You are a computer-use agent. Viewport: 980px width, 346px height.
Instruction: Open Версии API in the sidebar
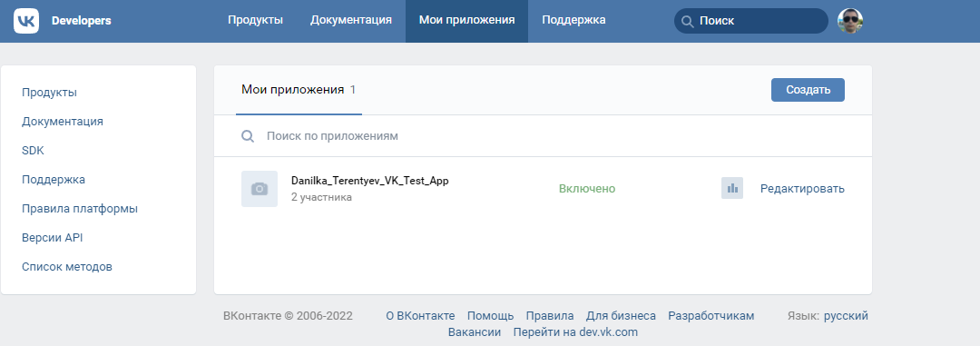click(53, 238)
